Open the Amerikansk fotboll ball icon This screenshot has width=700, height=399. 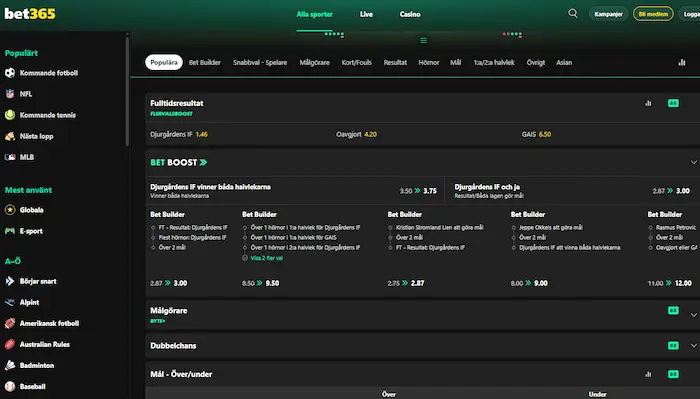tap(10, 323)
